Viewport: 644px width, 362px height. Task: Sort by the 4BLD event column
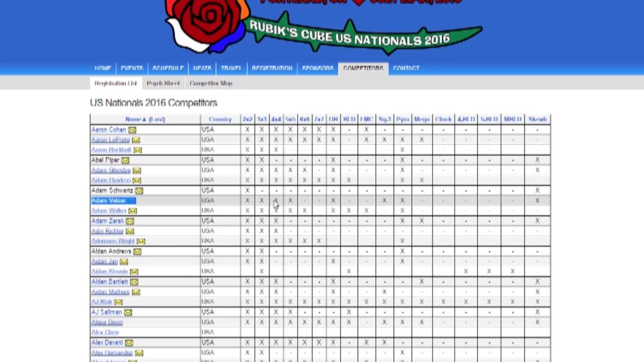point(466,119)
